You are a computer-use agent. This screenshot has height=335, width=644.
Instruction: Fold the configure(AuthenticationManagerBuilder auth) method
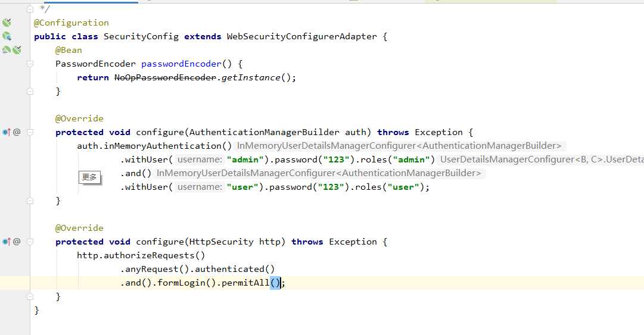30,132
